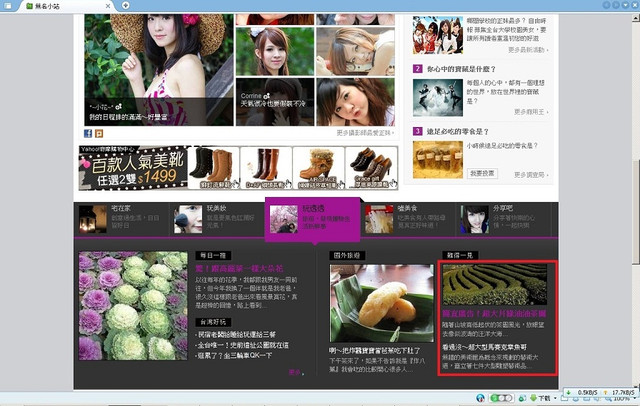The height and width of the screenshot is (406, 640).
Task: Click the browser menu icon at top-left
Action: (x=8, y=6)
